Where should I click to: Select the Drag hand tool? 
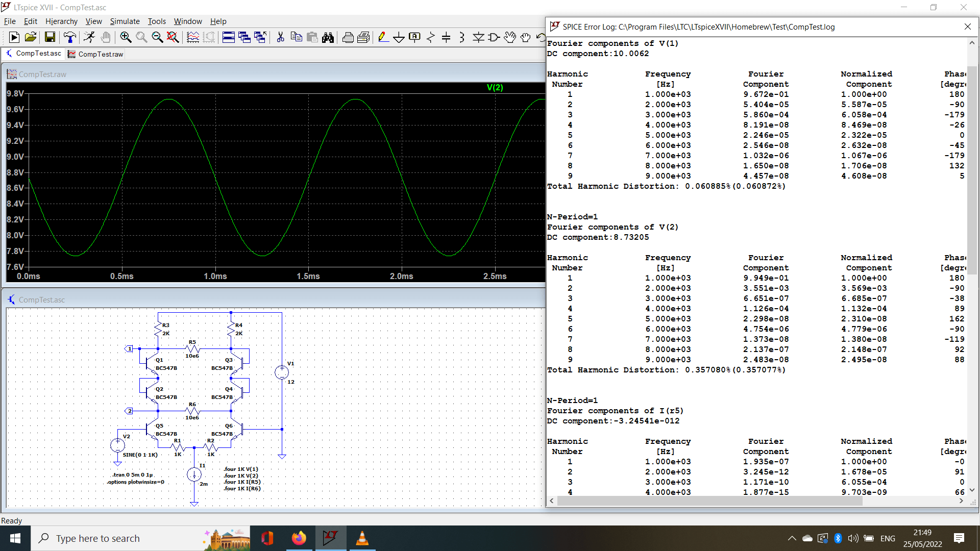tap(526, 37)
